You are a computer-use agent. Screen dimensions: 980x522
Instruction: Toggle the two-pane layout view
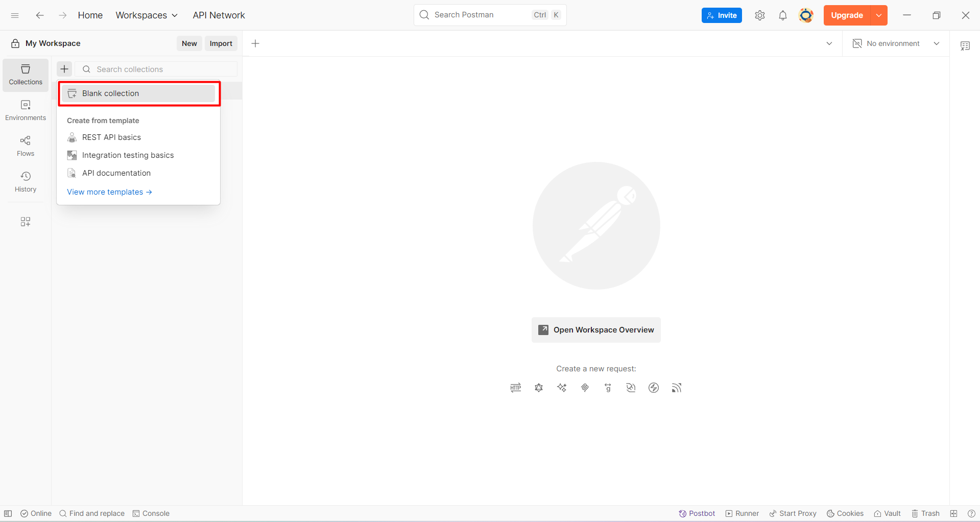click(x=953, y=513)
